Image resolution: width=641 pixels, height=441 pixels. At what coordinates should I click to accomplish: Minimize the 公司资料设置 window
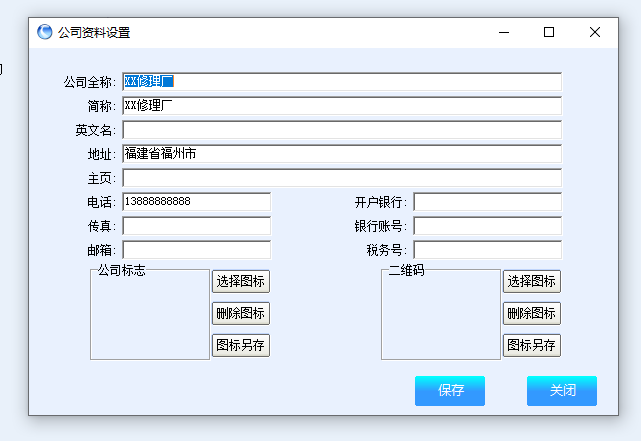pyautogui.click(x=504, y=32)
